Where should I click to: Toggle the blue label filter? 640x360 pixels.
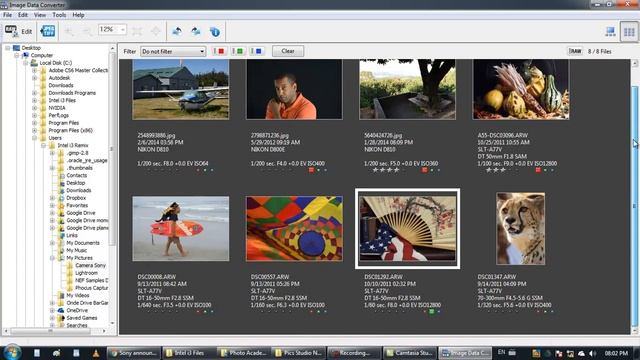(257, 51)
